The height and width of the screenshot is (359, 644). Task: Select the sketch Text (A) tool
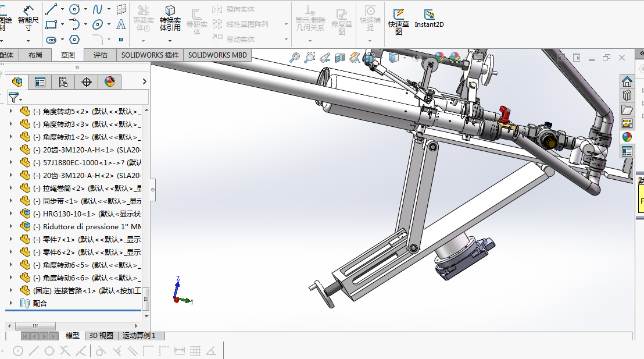pyautogui.click(x=121, y=24)
